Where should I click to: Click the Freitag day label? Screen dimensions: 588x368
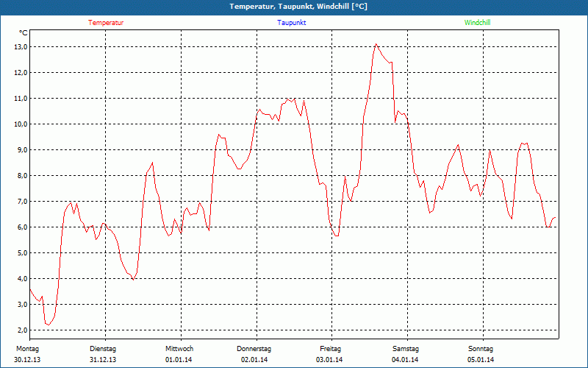330,349
